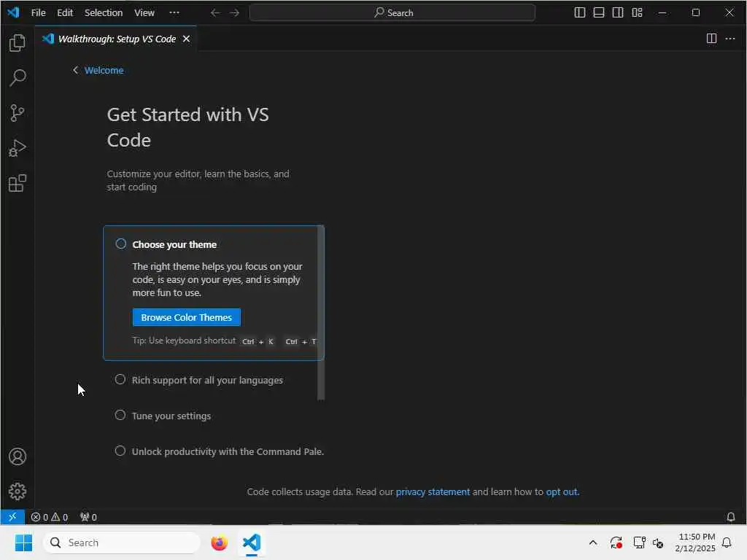Split the editor to the right

(x=711, y=39)
